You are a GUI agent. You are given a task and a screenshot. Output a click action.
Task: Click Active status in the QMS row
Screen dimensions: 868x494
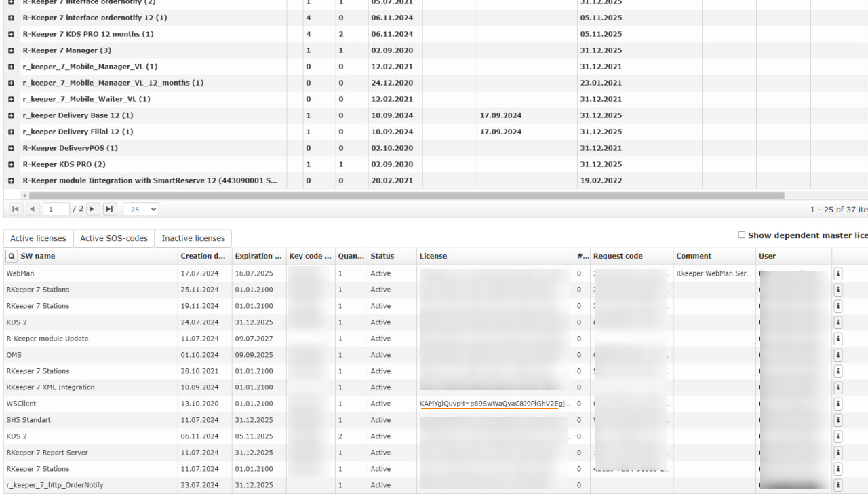pyautogui.click(x=380, y=355)
